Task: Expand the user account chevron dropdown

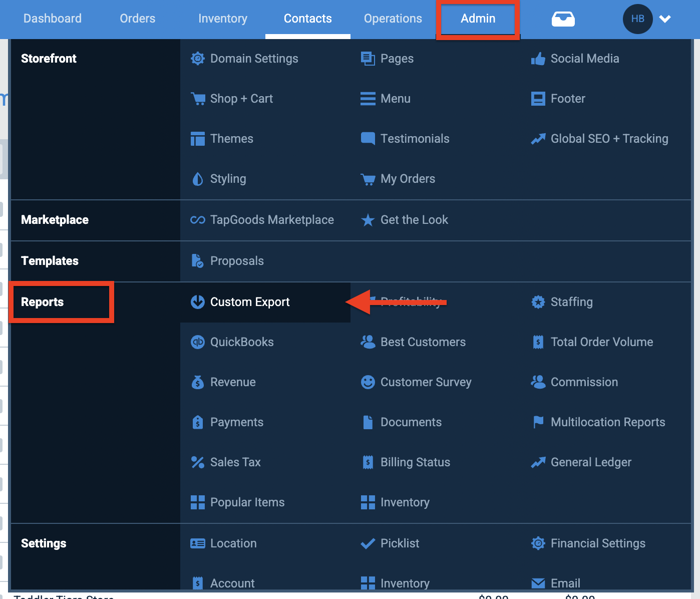Action: [x=665, y=19]
